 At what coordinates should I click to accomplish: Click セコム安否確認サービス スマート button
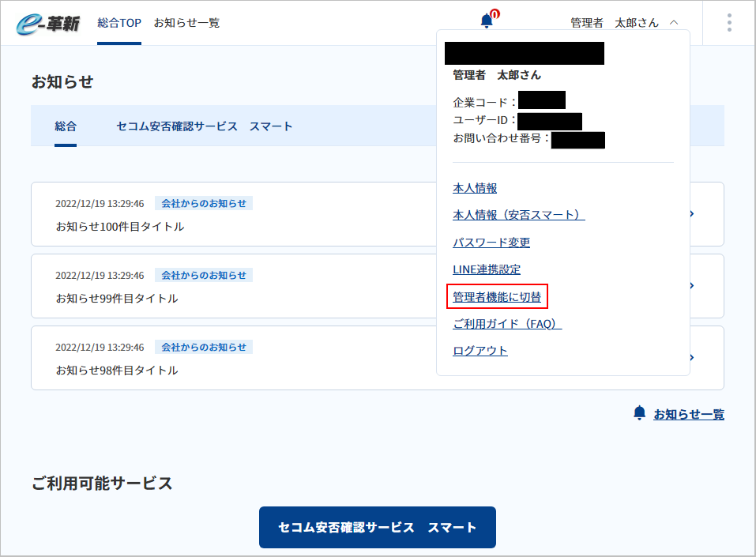[x=378, y=527]
